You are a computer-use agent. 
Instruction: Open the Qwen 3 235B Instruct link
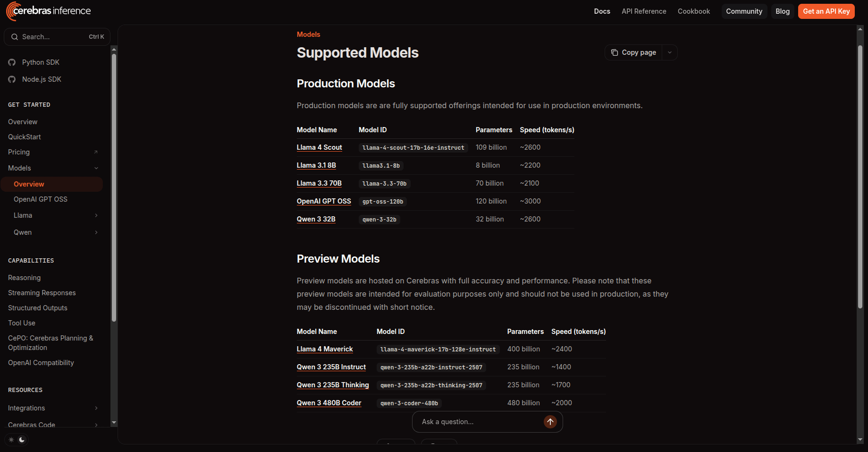[331, 367]
